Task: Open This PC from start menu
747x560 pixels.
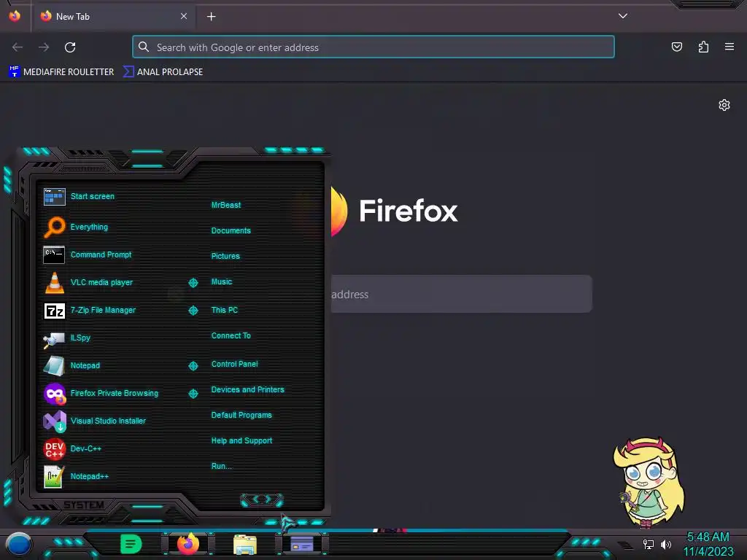Action: 225,310
